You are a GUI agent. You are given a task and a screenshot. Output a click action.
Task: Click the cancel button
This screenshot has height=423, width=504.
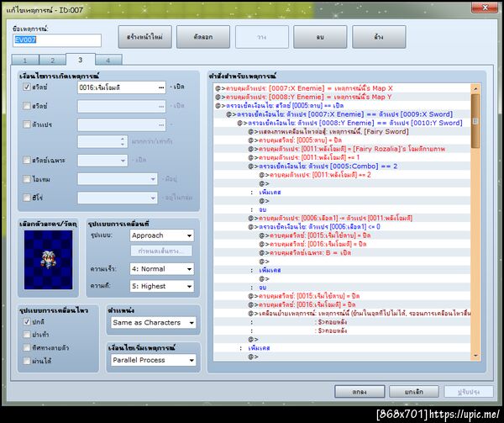click(x=414, y=392)
